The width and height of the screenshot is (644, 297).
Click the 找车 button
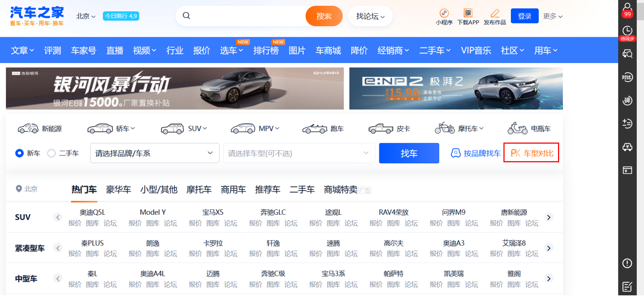click(409, 153)
